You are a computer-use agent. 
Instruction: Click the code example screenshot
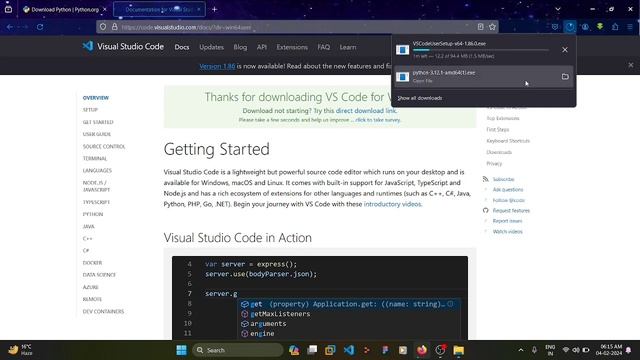click(320, 298)
